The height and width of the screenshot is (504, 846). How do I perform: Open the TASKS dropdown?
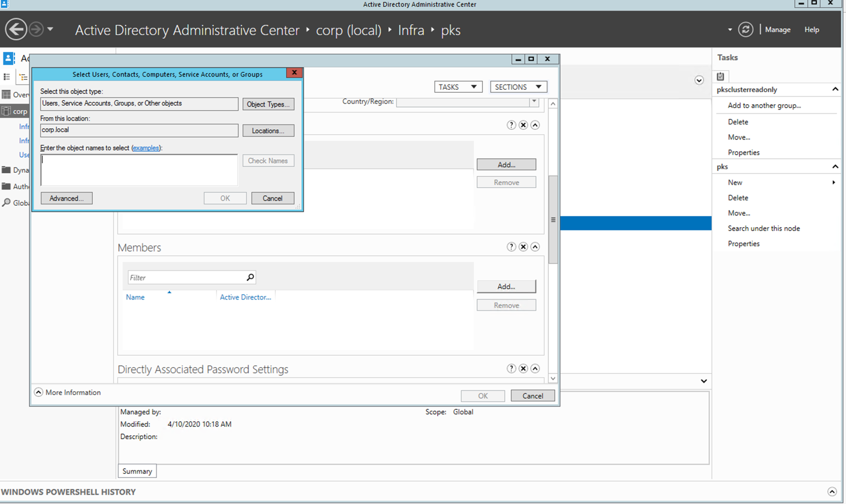pos(458,87)
